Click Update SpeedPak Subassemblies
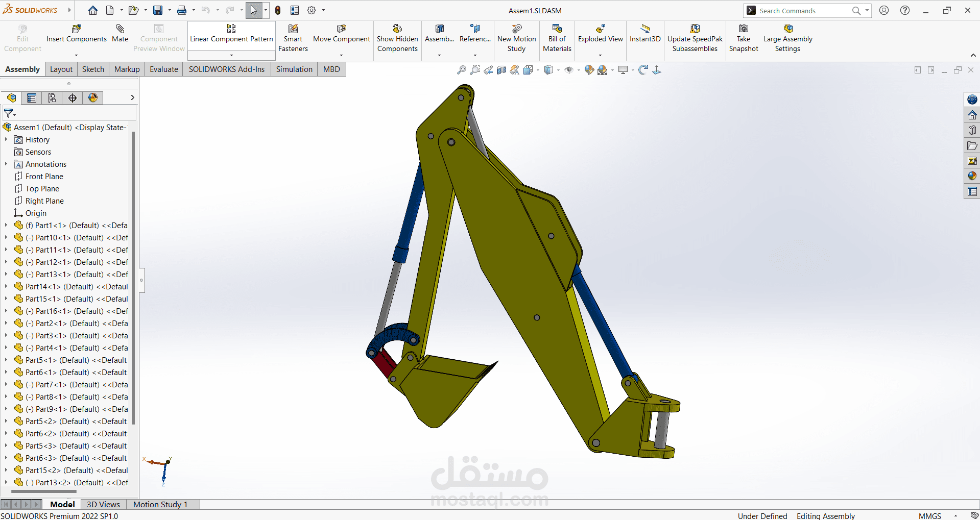The width and height of the screenshot is (980, 520). 695,36
